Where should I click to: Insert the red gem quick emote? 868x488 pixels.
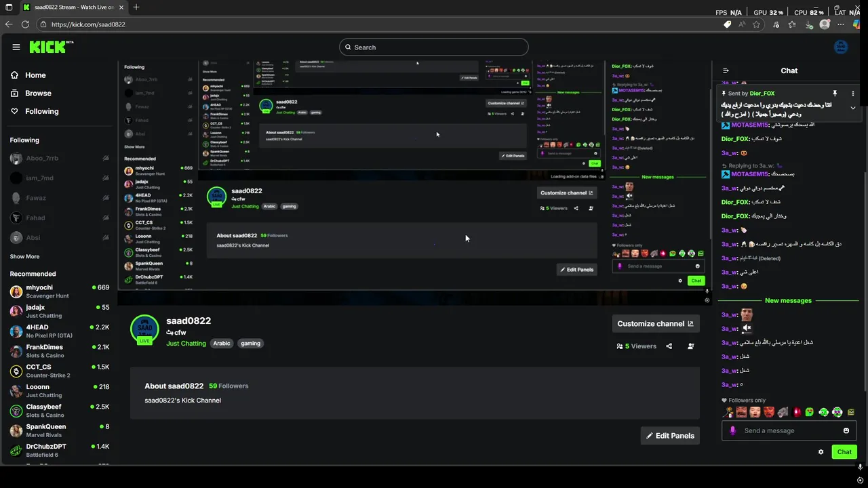click(x=797, y=412)
